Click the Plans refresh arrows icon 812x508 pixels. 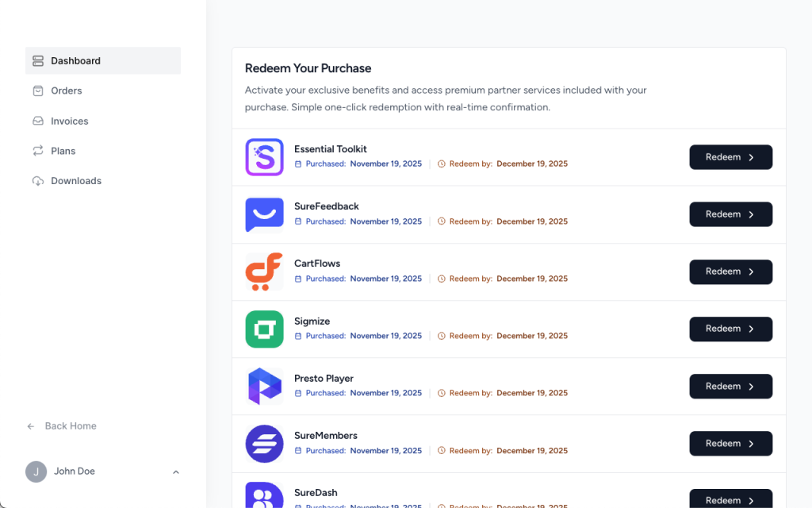(38, 151)
